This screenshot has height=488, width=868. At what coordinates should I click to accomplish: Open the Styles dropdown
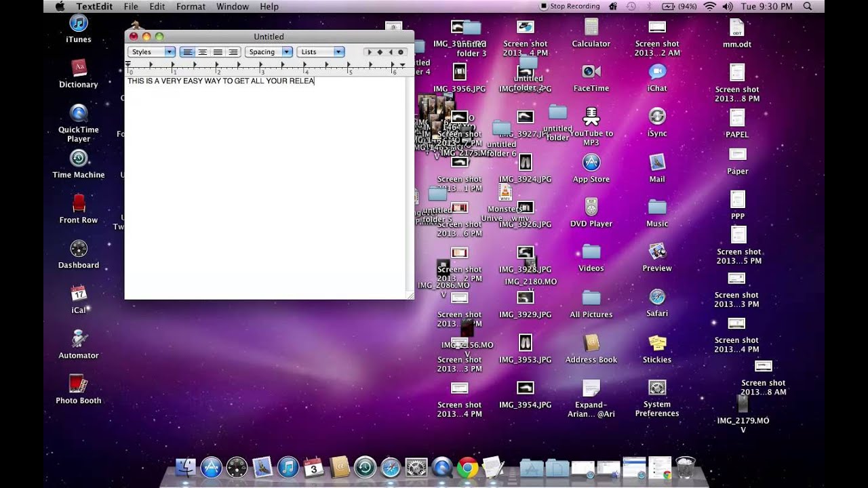point(151,52)
